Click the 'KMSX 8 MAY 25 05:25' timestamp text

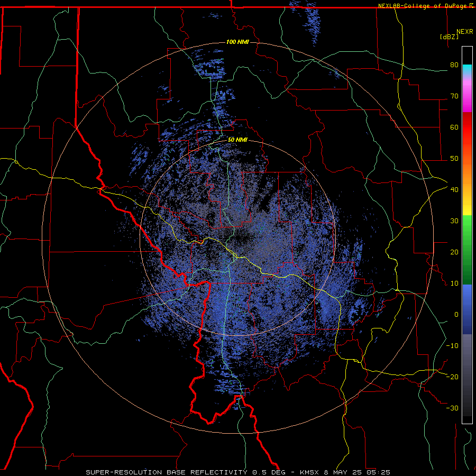pyautogui.click(x=345, y=472)
